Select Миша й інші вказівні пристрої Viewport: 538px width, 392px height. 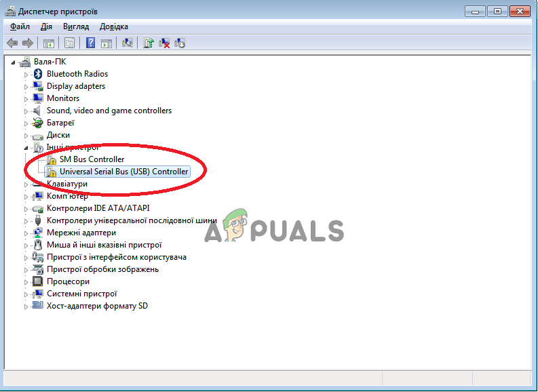click(104, 245)
